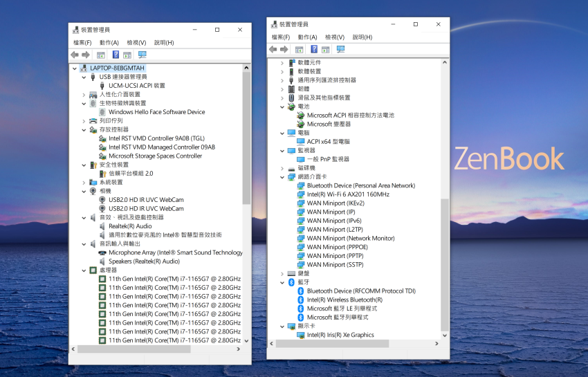Image resolution: width=588 pixels, height=377 pixels.
Task: Select WAN Miniport (Network Monitor) entry
Action: [351, 238]
